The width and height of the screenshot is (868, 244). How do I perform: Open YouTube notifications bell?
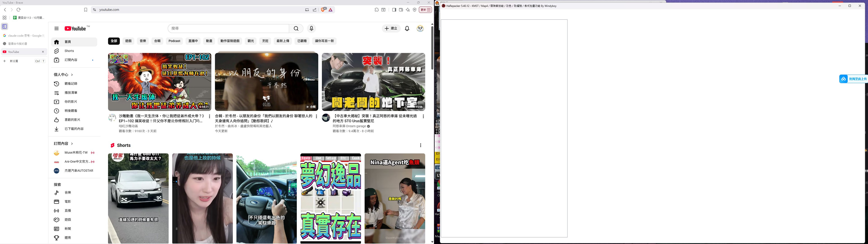(x=407, y=29)
